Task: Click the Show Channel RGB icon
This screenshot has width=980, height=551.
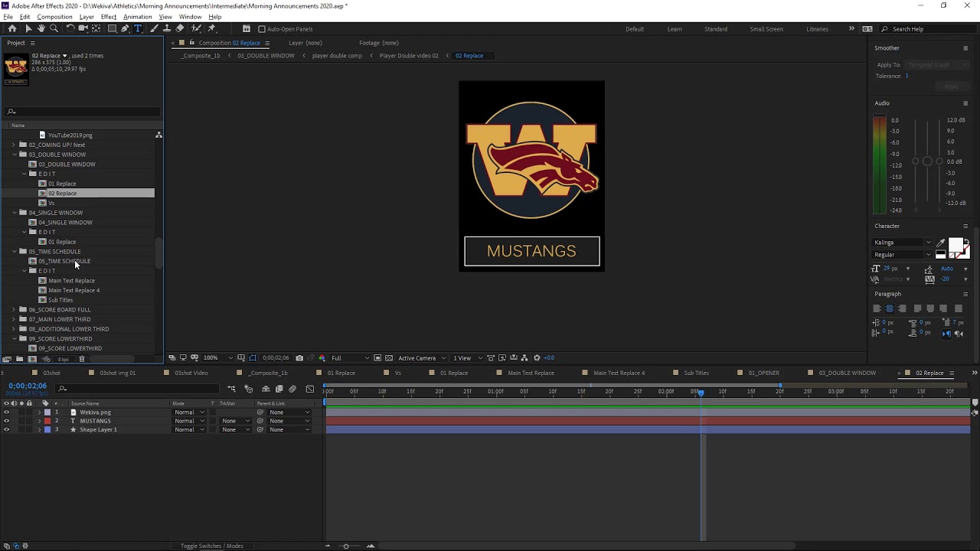Action: [x=322, y=358]
